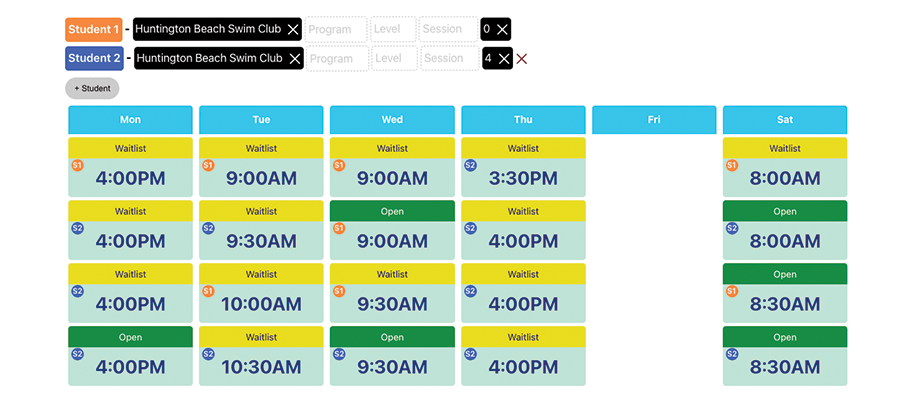
Task: Select the Fri day column header
Action: point(654,120)
